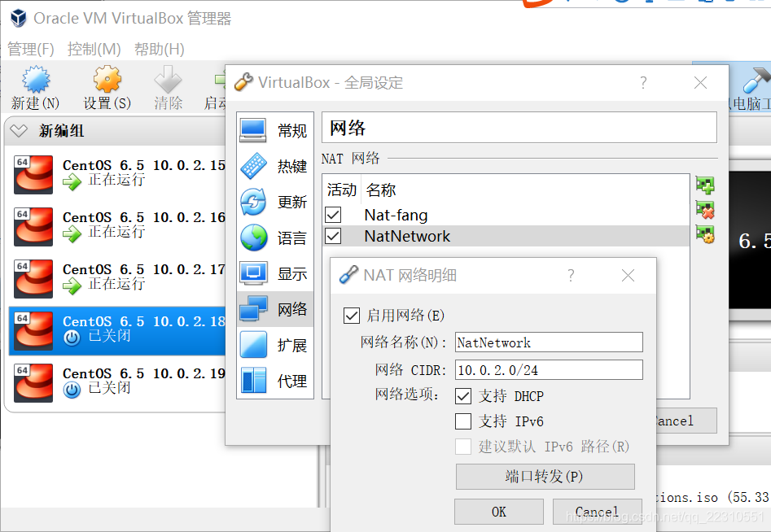Click the New (新建) toolbar icon
Screen dimensions: 771x532
click(35, 80)
